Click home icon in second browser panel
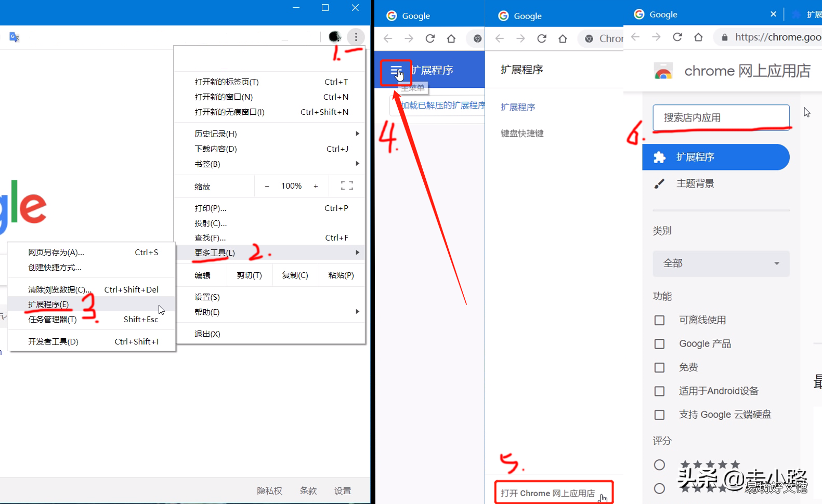Image resolution: width=822 pixels, height=504 pixels. [451, 38]
